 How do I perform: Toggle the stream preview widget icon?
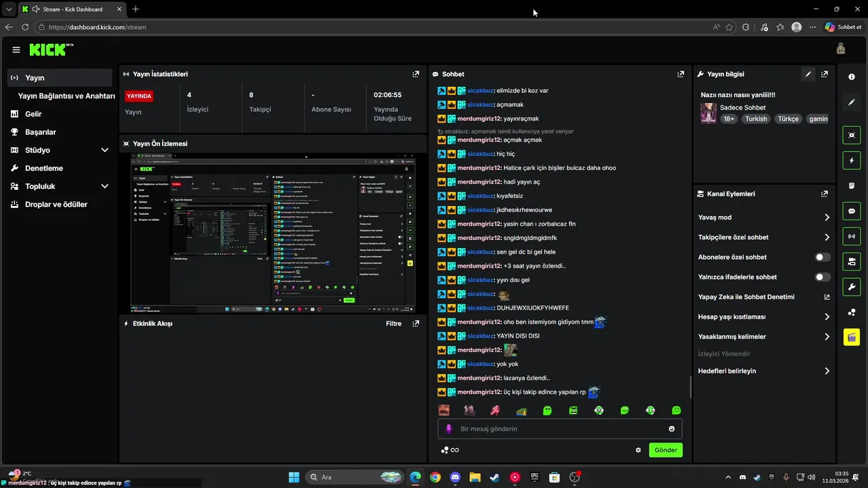coord(852,135)
